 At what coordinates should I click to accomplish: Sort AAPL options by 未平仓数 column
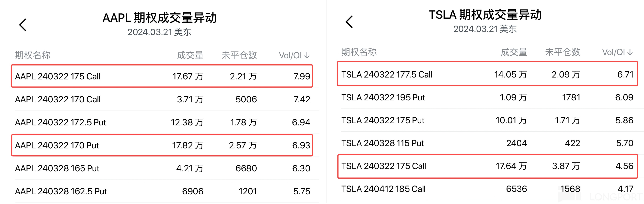point(239,55)
